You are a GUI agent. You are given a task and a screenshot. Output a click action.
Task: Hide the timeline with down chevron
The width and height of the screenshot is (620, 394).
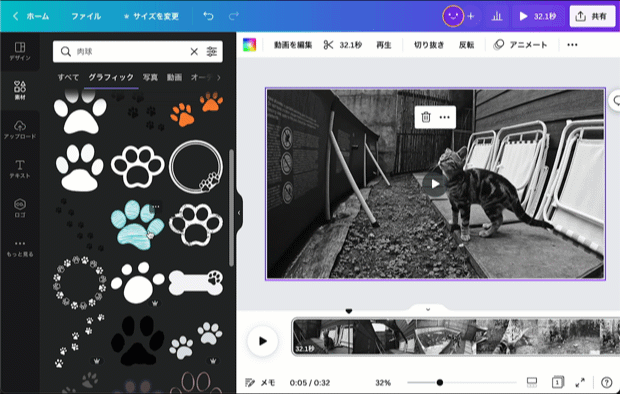click(x=428, y=309)
